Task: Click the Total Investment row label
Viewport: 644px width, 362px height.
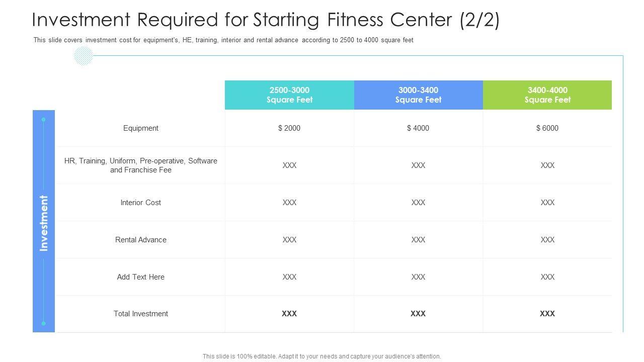Action: tap(141, 314)
